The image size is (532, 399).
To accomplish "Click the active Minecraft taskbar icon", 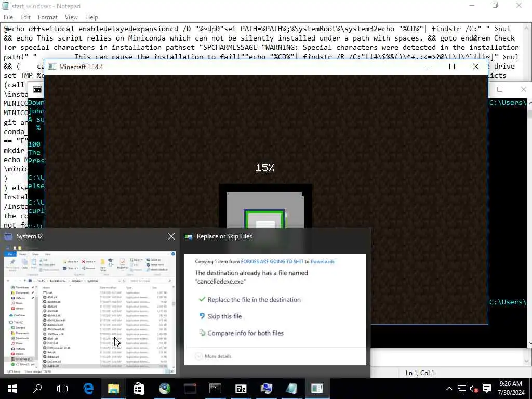I will point(317,389).
